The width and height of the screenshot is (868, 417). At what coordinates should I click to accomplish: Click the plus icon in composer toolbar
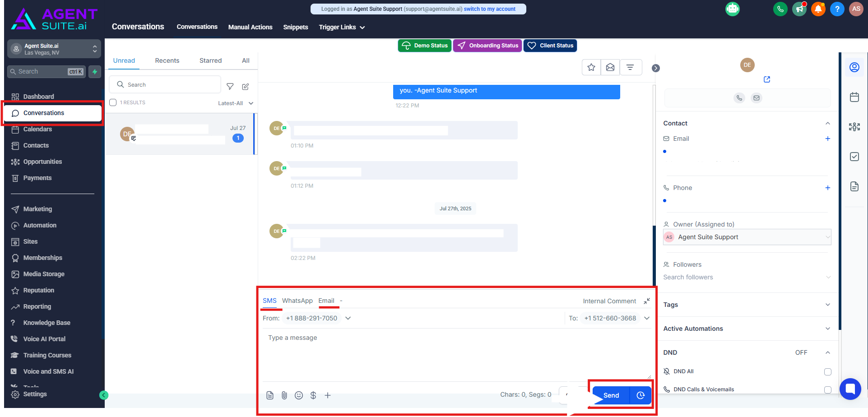pyautogui.click(x=328, y=395)
